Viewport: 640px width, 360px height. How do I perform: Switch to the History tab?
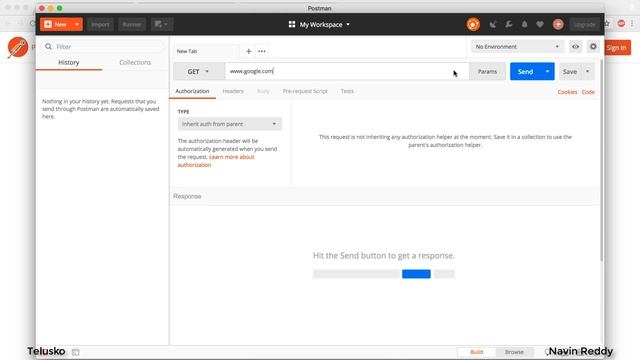[69, 62]
